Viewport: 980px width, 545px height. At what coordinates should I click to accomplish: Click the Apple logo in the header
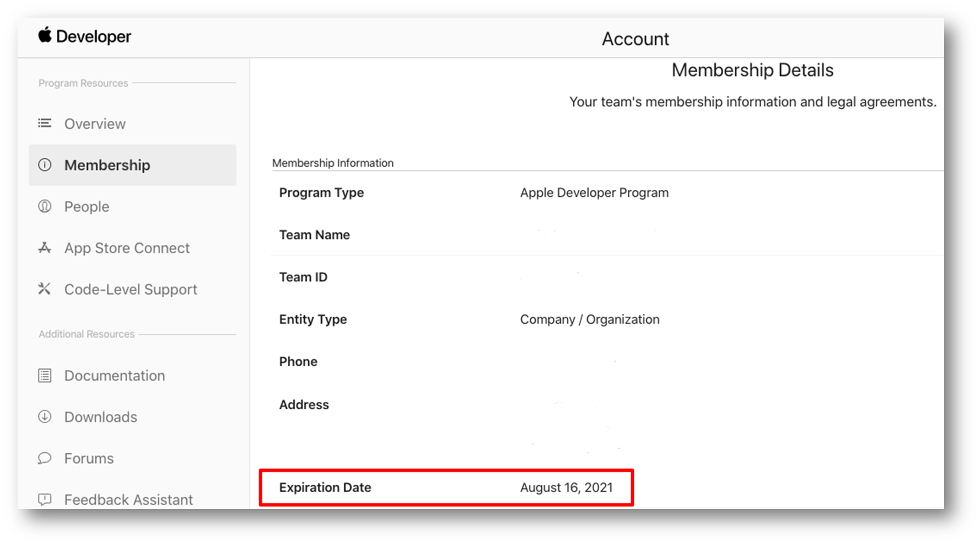[x=46, y=36]
